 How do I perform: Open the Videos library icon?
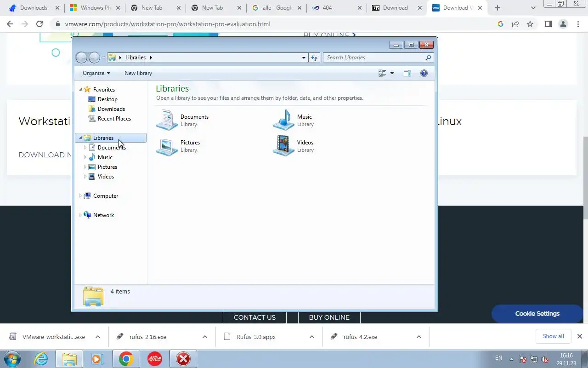point(283,146)
